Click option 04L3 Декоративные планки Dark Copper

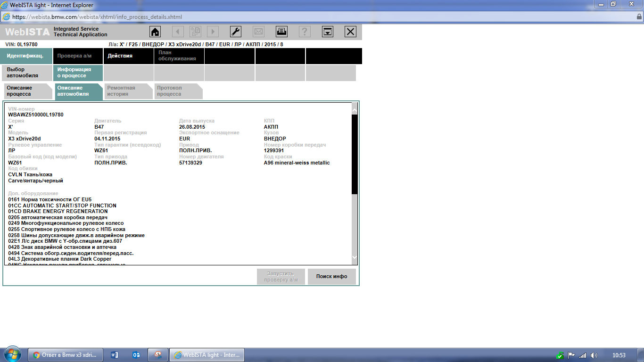click(x=60, y=259)
